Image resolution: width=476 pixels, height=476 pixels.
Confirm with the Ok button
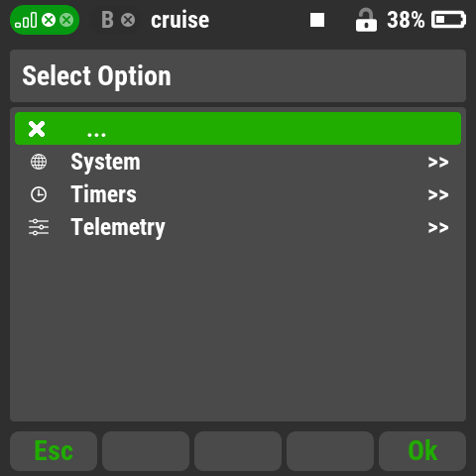click(x=422, y=451)
